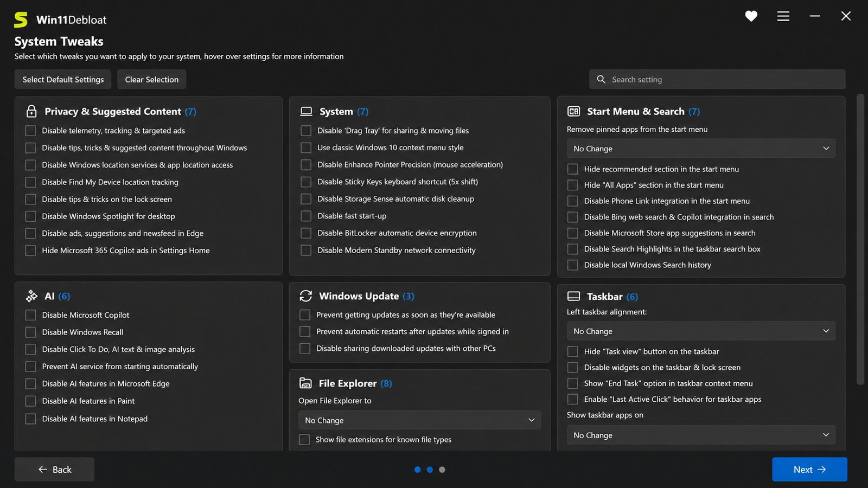868x488 pixels.
Task: Click the Windows Update section title
Action: (359, 296)
